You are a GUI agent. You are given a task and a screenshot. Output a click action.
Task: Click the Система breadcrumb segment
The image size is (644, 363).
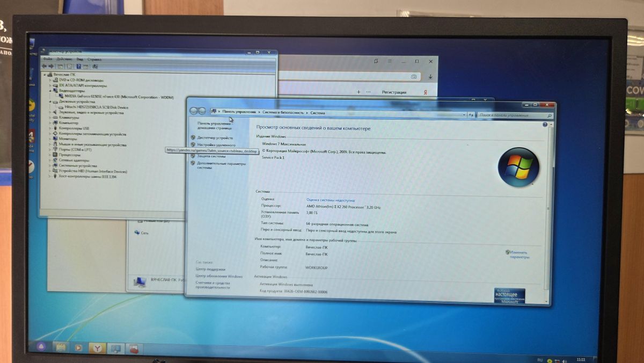317,113
